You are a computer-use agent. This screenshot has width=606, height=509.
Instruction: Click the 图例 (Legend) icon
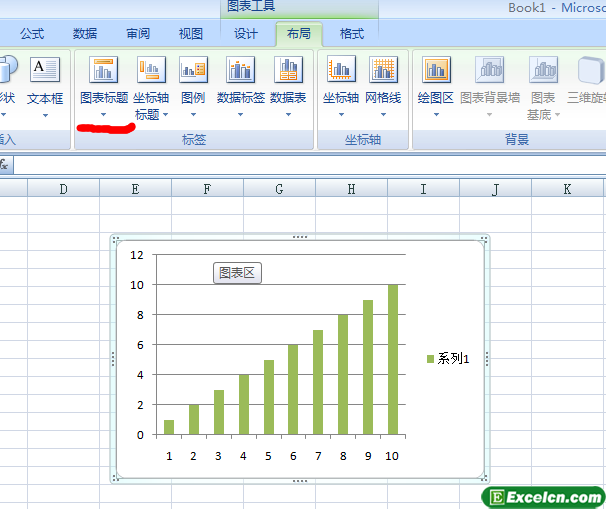[193, 70]
